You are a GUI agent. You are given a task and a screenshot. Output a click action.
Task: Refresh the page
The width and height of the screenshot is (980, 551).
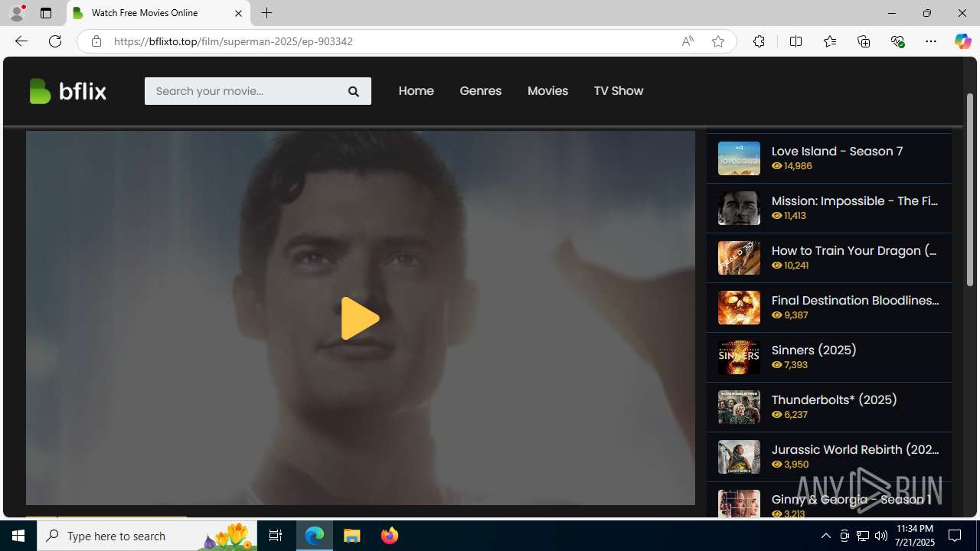pos(55,41)
